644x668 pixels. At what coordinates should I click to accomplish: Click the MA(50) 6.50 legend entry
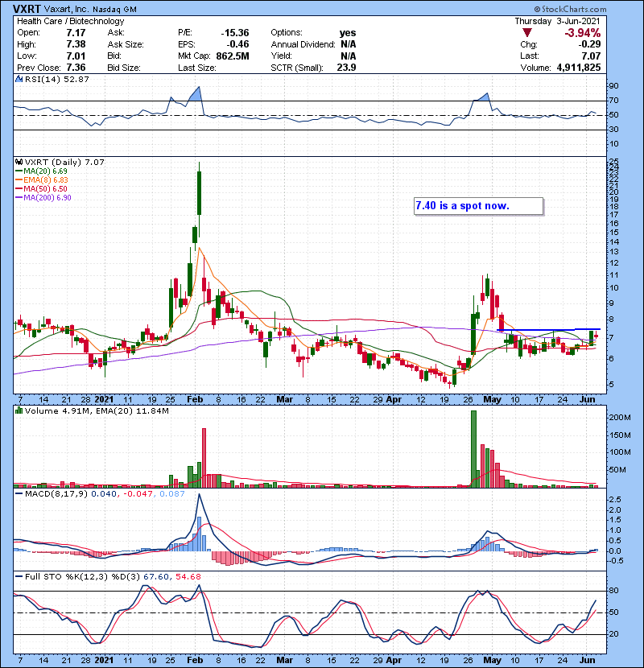click(x=41, y=188)
